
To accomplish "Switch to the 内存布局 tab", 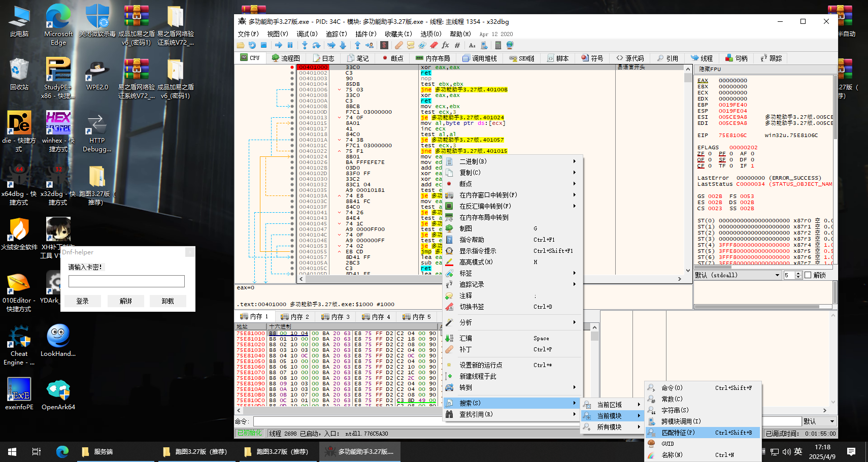I will click(433, 58).
